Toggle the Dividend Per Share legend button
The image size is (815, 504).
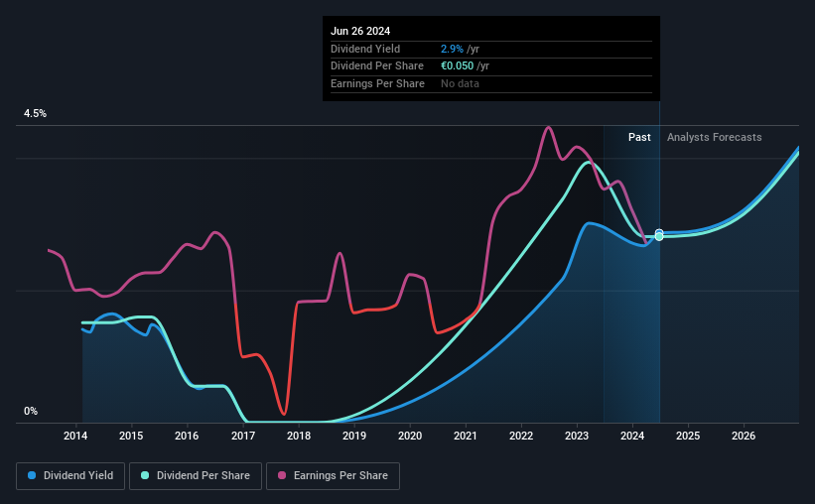pyautogui.click(x=196, y=476)
